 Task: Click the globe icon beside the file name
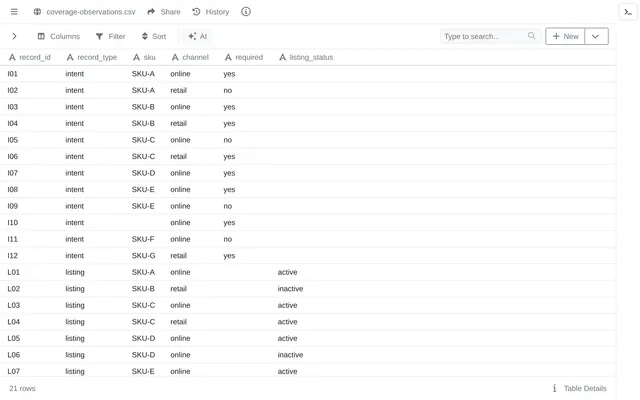[x=37, y=12]
